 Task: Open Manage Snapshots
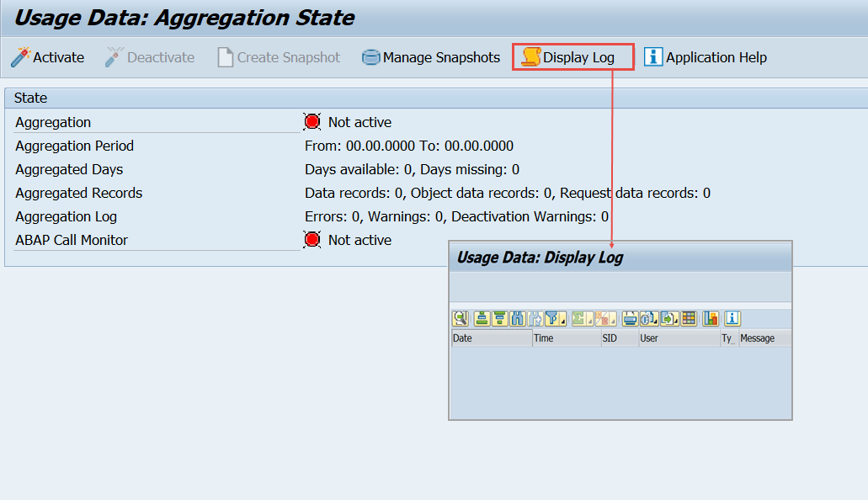(430, 57)
